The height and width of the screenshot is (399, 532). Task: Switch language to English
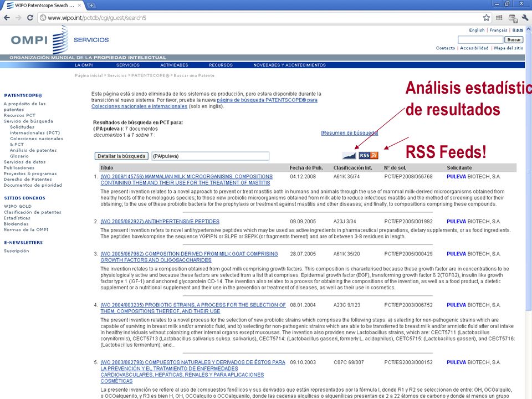point(477,30)
